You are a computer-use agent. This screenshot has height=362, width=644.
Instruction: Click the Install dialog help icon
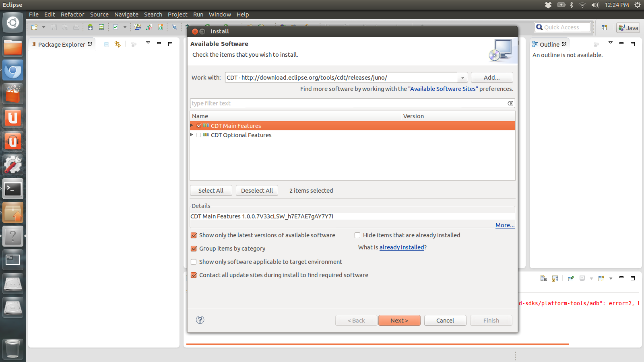pyautogui.click(x=200, y=320)
